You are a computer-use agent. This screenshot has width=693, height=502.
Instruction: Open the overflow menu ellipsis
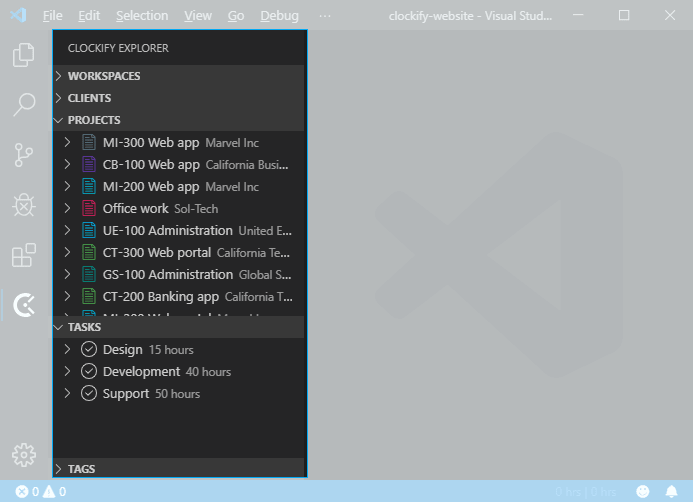click(x=325, y=16)
